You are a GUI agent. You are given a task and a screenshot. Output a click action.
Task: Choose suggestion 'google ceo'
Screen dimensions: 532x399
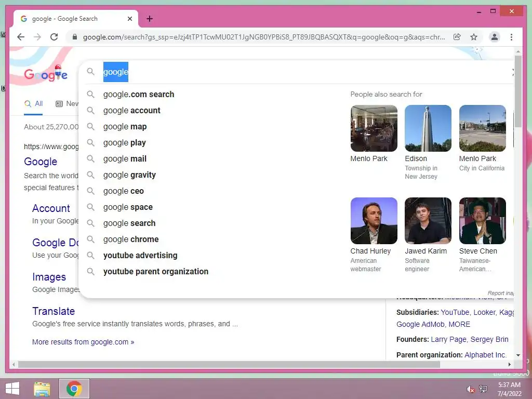[x=124, y=191]
